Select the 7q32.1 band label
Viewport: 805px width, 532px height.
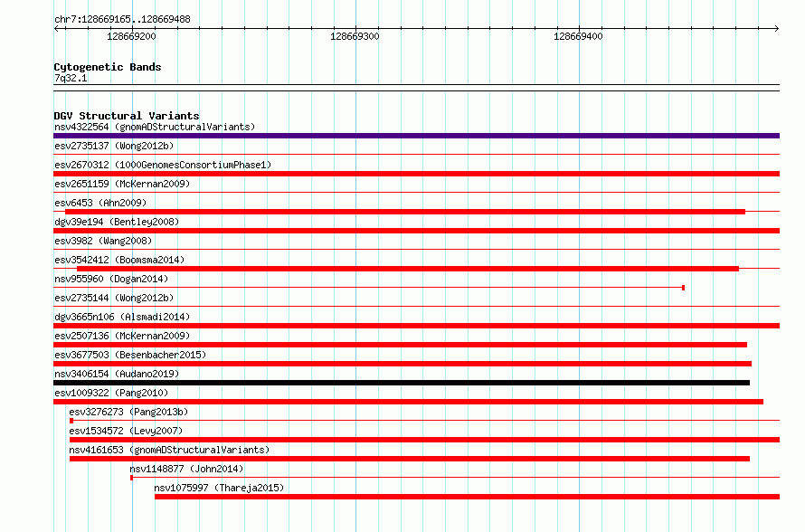[71, 78]
